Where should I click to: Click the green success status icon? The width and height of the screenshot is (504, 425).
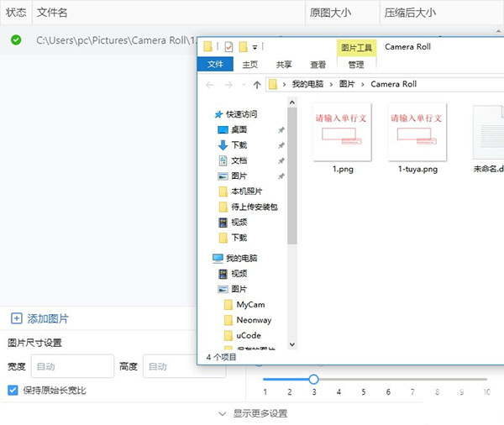pyautogui.click(x=16, y=39)
